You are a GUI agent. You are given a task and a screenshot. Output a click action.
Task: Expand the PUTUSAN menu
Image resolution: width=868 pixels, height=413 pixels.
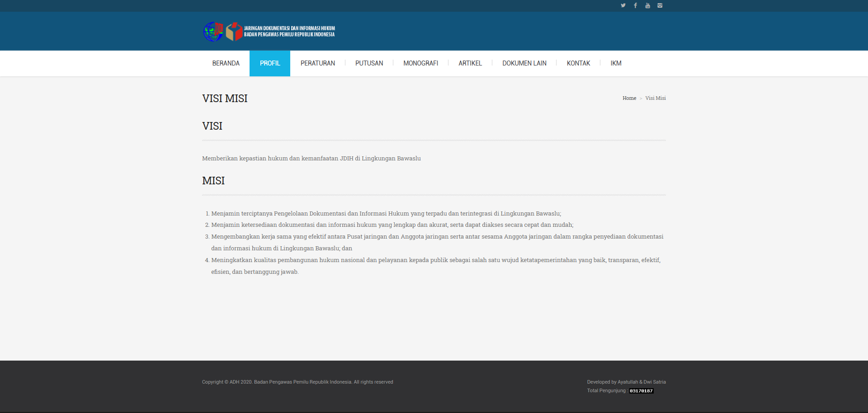(x=369, y=63)
